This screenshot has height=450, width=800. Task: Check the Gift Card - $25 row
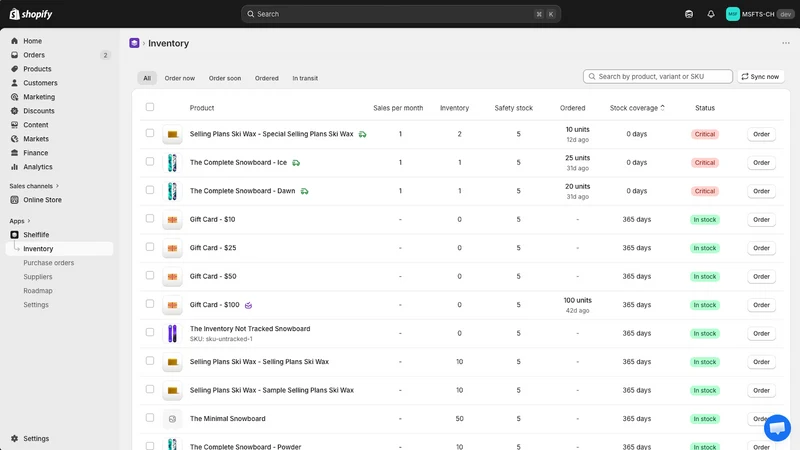click(x=149, y=247)
